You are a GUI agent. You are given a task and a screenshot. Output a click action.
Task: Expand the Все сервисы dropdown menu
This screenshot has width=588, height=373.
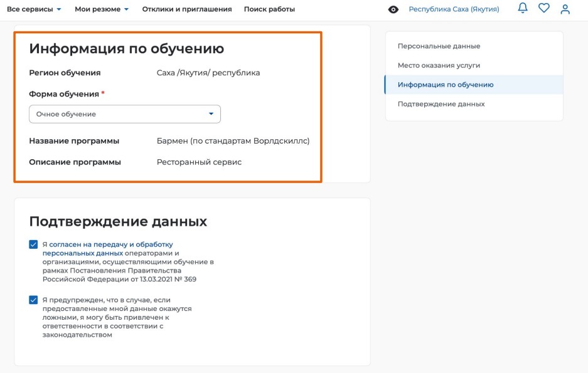click(x=34, y=9)
